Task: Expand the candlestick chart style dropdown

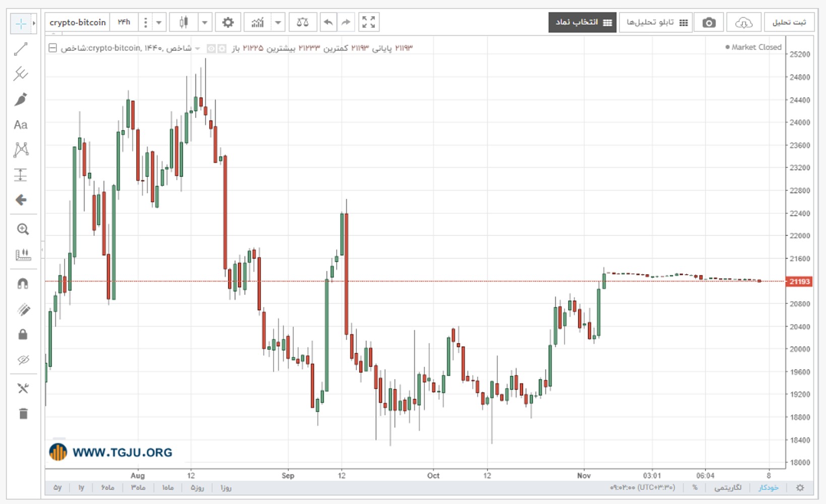Action: point(205,22)
